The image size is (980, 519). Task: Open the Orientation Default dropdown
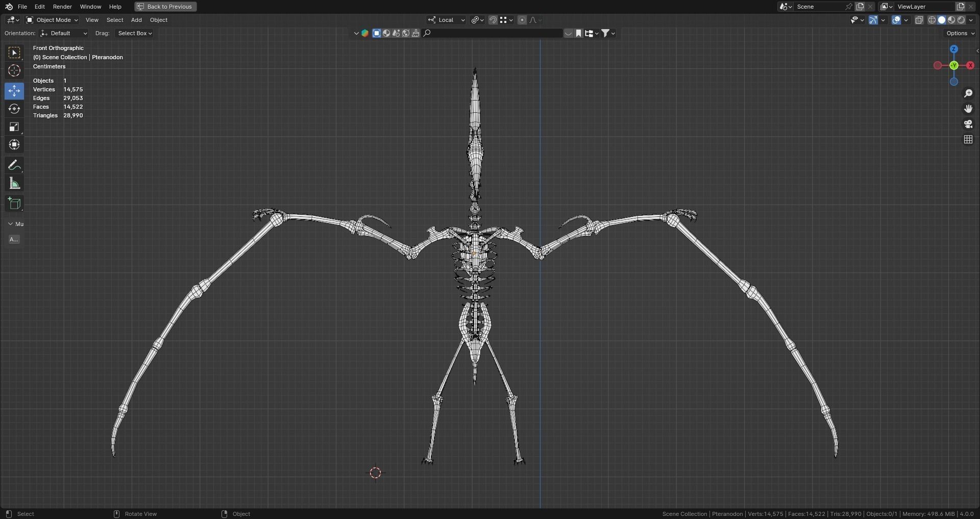point(64,33)
